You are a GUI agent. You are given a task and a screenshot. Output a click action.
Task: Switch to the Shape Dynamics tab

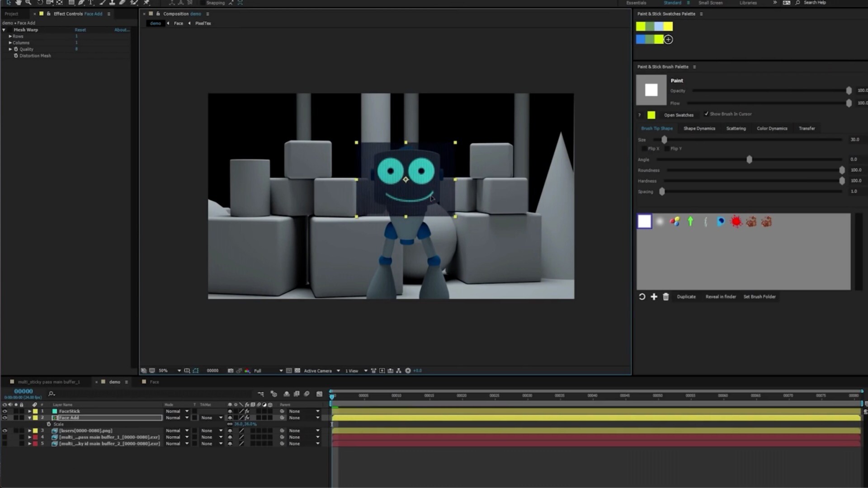(699, 128)
